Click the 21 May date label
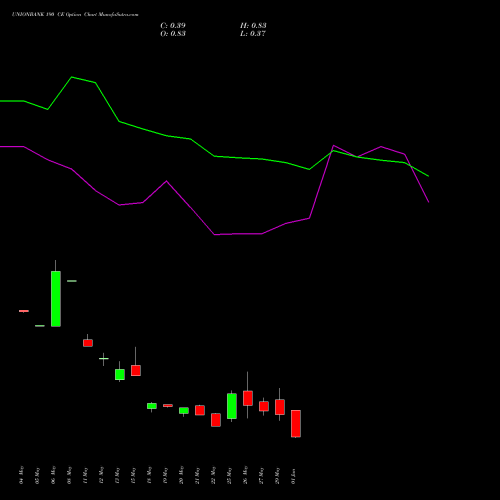500x500 pixels. (198, 475)
